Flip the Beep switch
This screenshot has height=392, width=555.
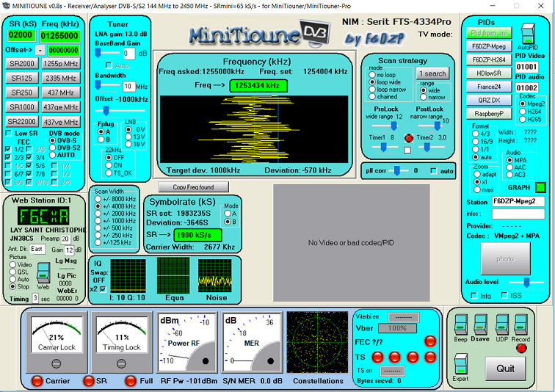click(x=460, y=324)
